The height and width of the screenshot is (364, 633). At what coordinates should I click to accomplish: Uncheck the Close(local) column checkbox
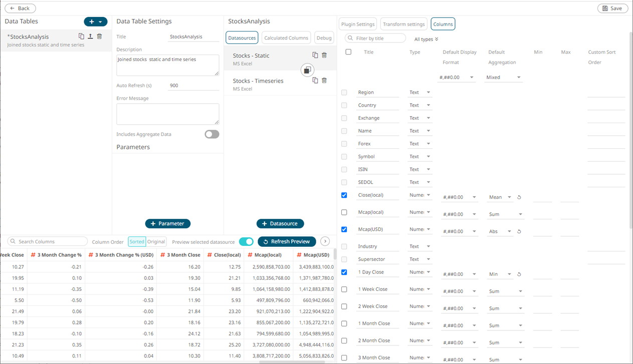click(344, 195)
